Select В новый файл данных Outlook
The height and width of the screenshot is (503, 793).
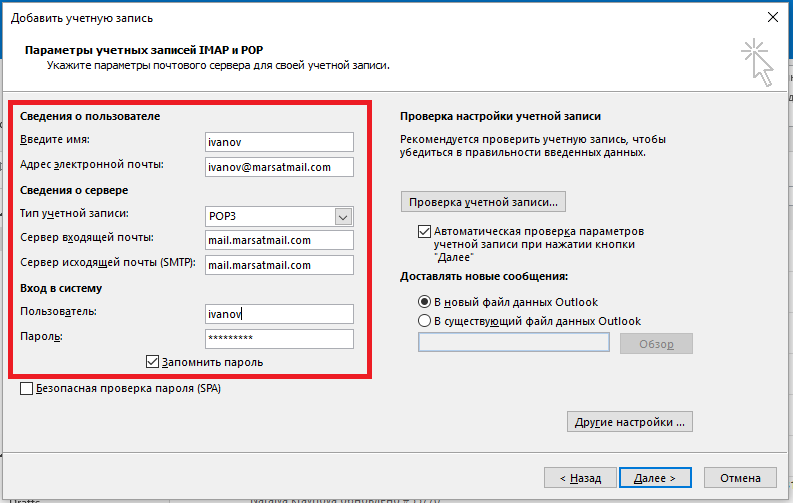point(424,302)
